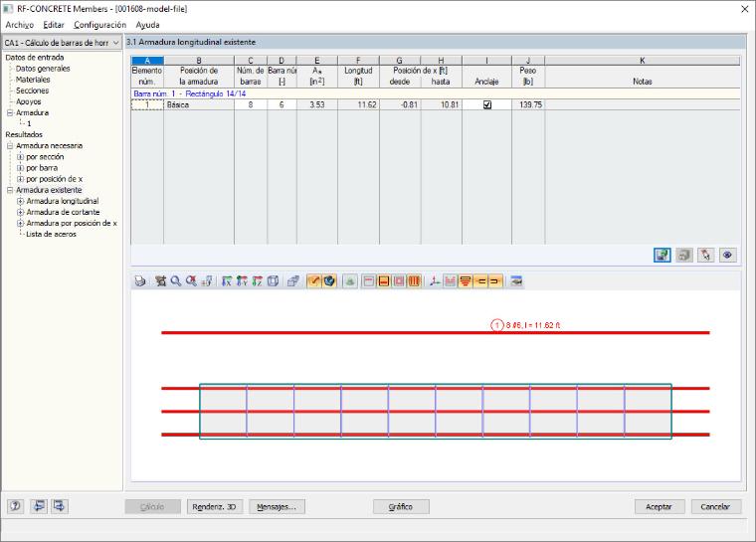Open the Configuración menu
The height and width of the screenshot is (542, 756).
coord(99,25)
